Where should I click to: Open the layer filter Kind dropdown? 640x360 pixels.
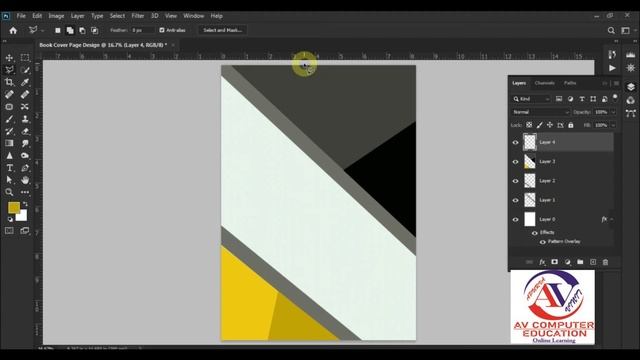[531, 99]
